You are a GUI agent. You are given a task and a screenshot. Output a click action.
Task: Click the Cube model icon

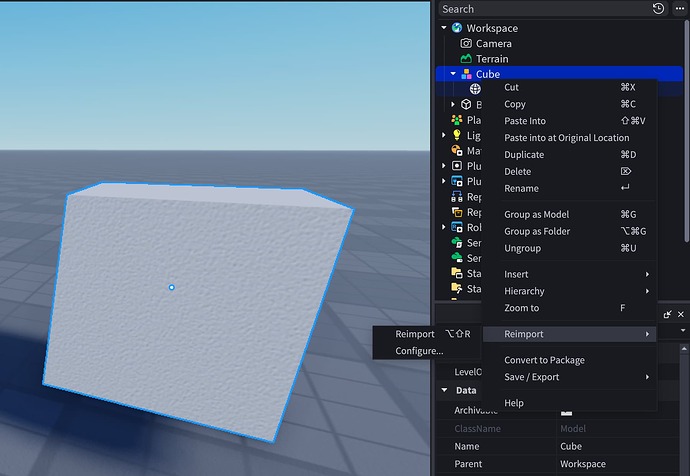(466, 74)
